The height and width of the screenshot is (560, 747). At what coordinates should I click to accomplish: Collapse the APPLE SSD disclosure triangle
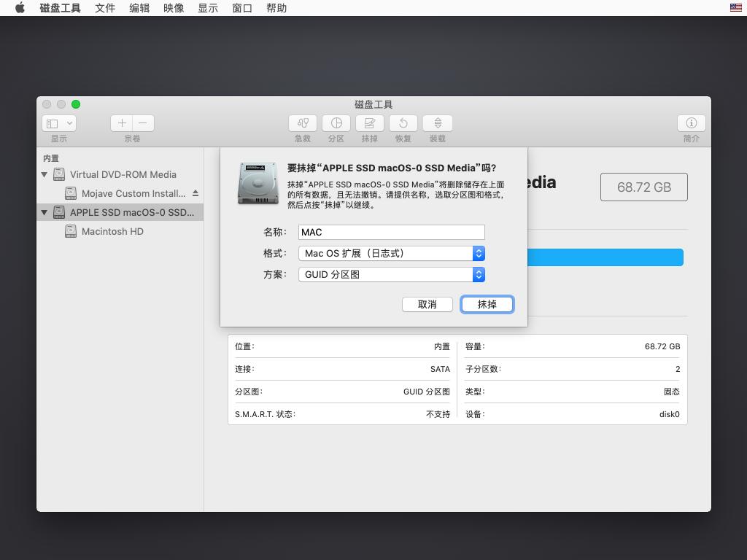[44, 212]
